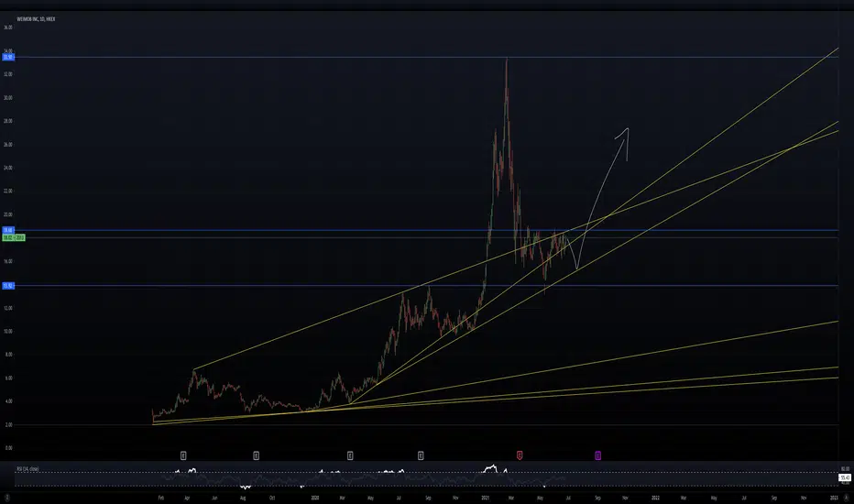This screenshot has width=854, height=504.
Task: Open the RSI (14, close) indicator label
Action: coord(27,468)
